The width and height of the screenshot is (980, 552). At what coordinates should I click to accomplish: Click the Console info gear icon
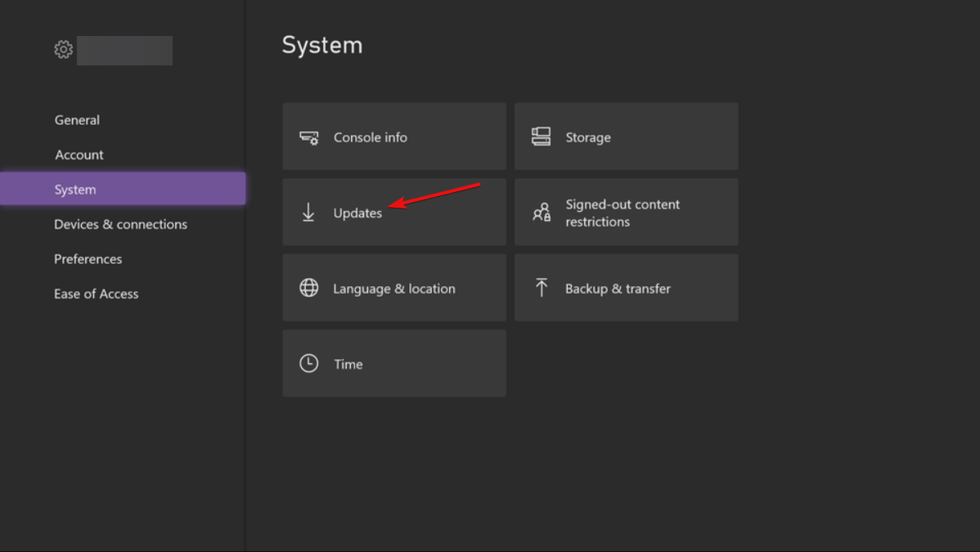(x=308, y=137)
